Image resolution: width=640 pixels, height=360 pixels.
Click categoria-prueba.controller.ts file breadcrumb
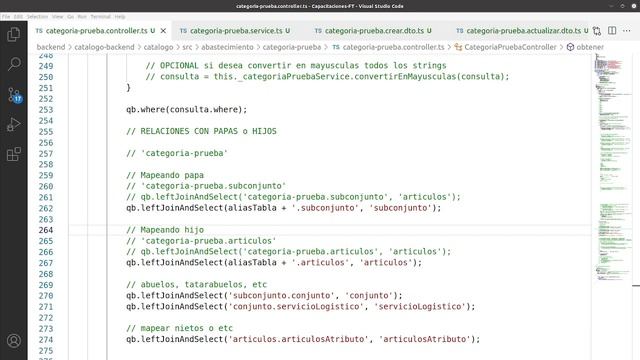(388, 47)
